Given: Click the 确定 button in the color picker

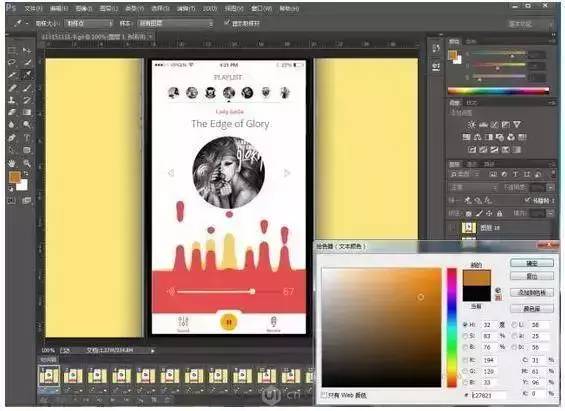Looking at the screenshot, I should click(532, 263).
